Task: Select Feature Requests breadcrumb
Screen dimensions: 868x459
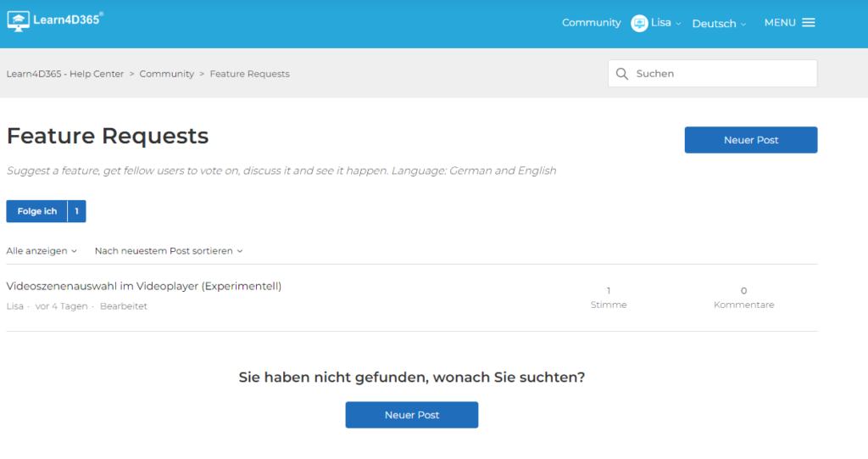Action: pos(250,74)
